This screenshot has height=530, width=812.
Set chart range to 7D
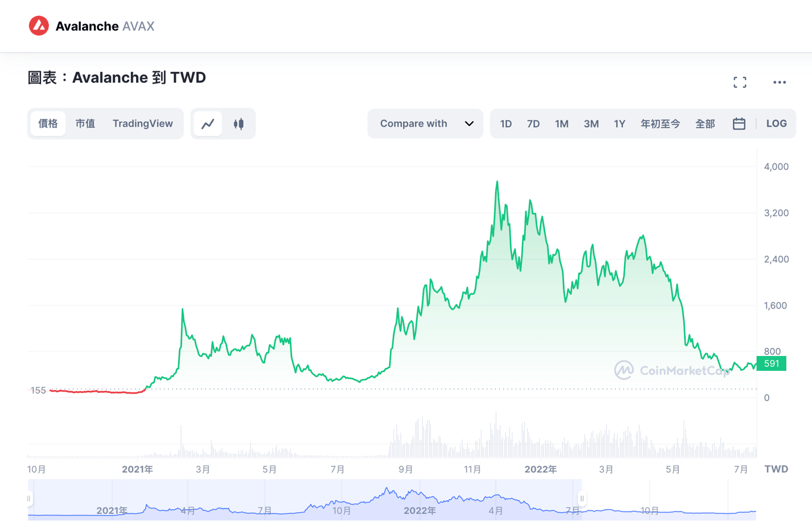533,124
